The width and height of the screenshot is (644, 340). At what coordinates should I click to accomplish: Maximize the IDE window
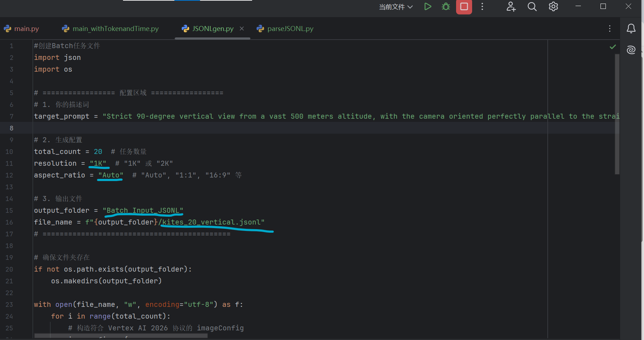click(x=603, y=6)
